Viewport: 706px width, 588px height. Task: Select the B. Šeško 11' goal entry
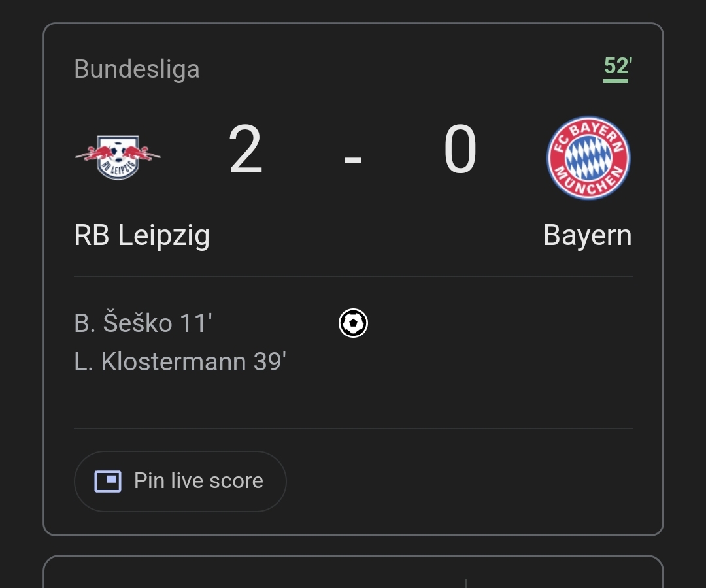pyautogui.click(x=143, y=323)
